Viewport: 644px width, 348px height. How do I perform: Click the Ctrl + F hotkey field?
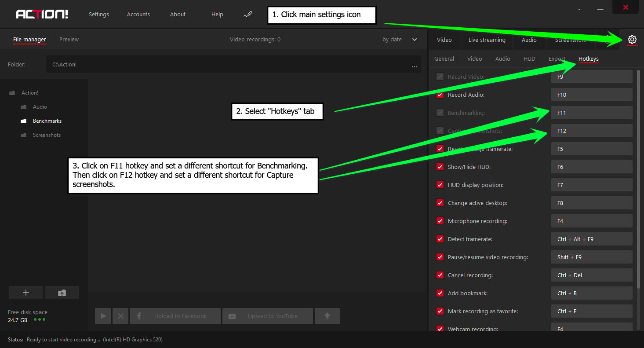592,311
